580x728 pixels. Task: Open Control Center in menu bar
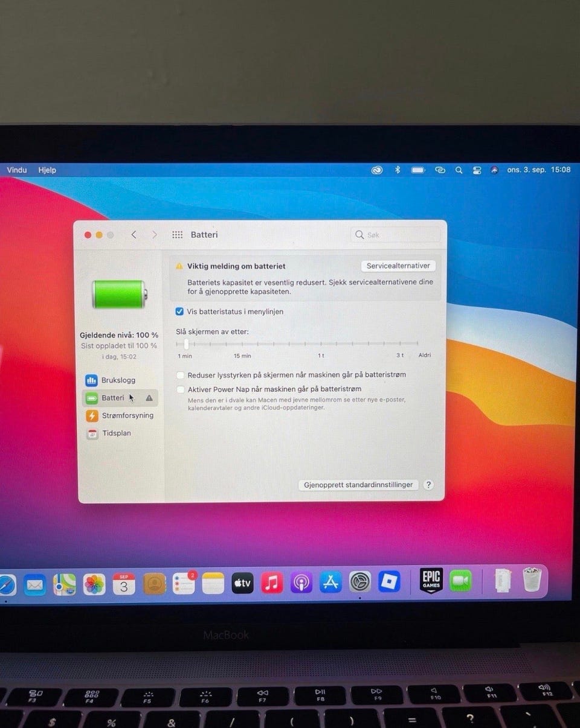pos(477,170)
